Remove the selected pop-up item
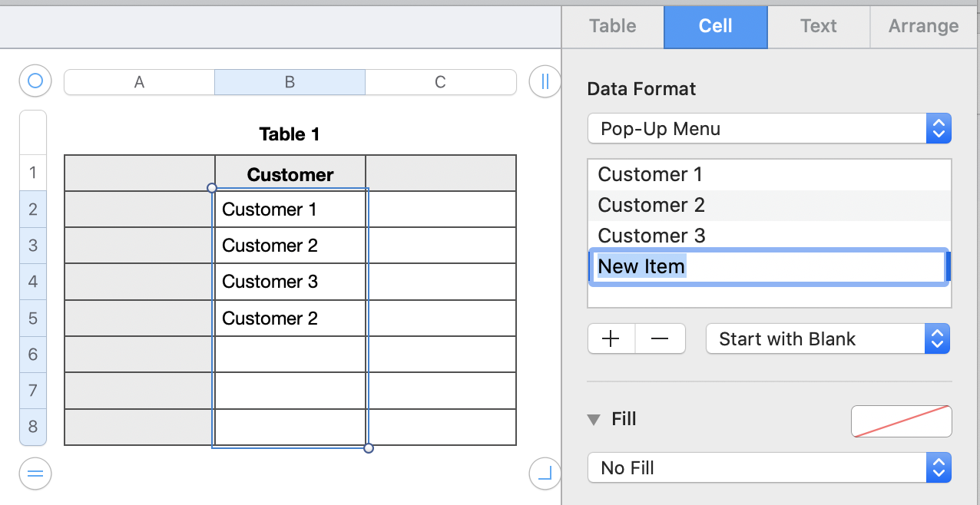 [x=661, y=338]
